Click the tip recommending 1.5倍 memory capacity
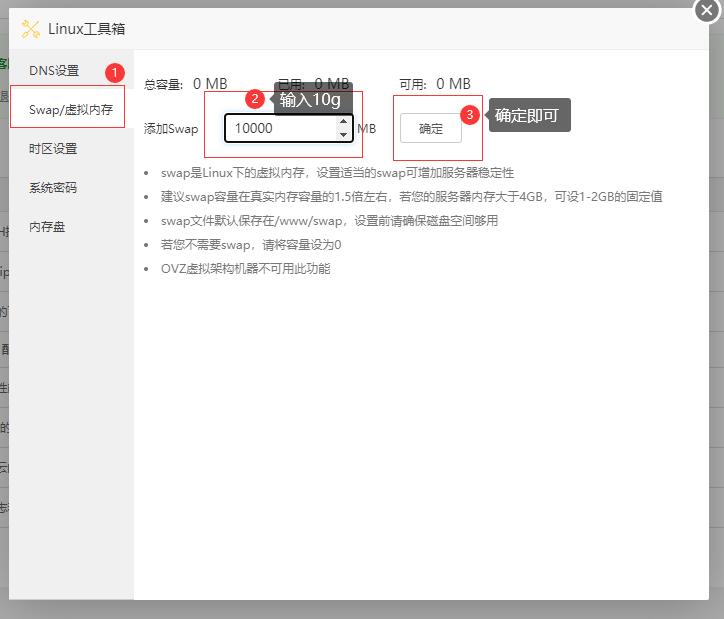 (411, 197)
